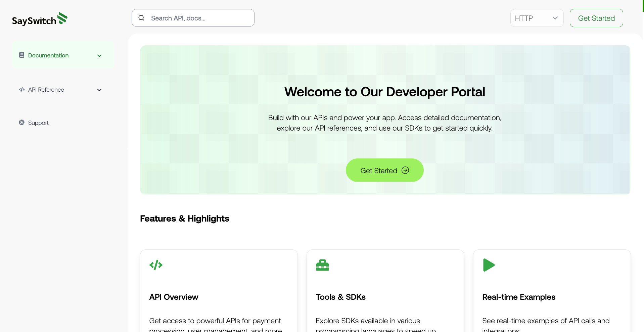644x332 pixels.
Task: Click the outlined Get Started header button
Action: (x=596, y=18)
